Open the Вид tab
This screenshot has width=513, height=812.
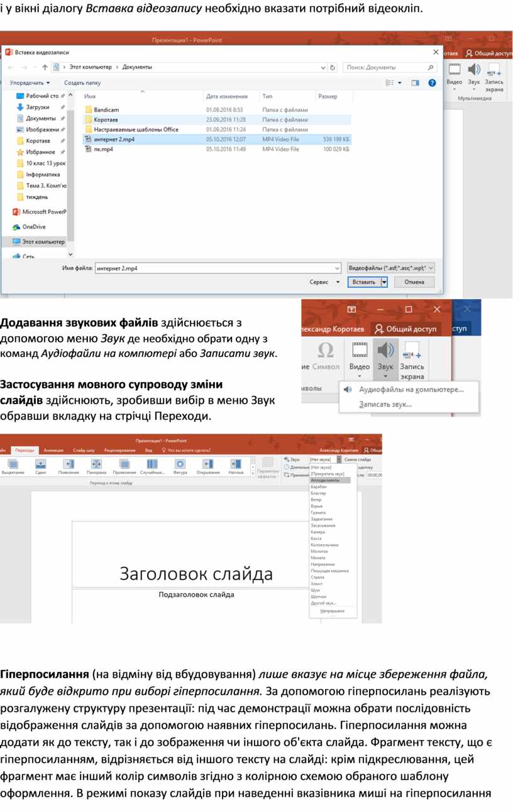click(148, 450)
